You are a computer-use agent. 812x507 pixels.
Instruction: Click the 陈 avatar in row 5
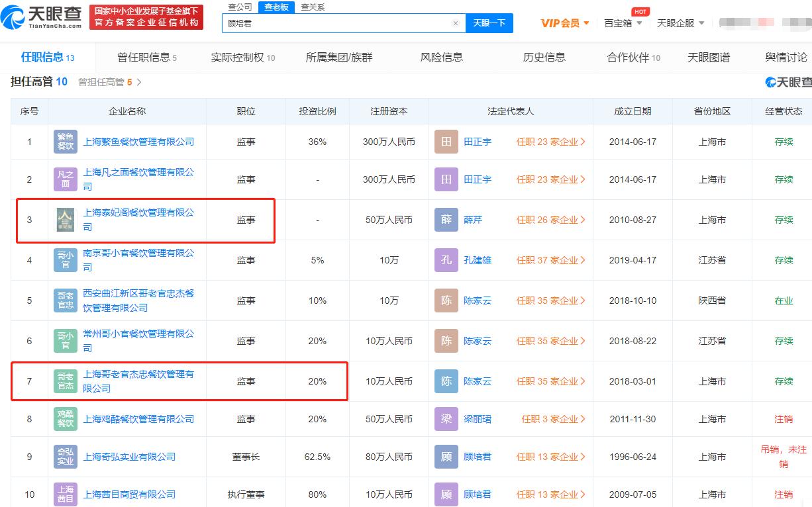pos(446,300)
